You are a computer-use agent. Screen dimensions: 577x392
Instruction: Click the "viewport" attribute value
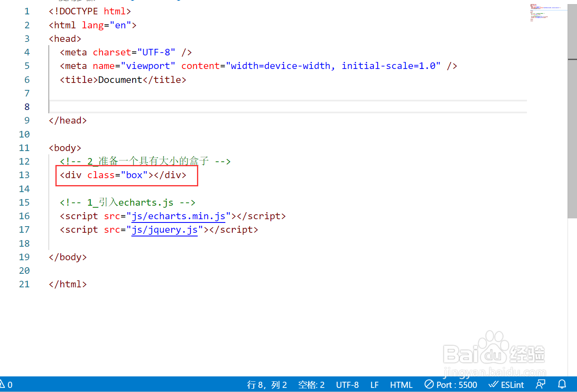[x=148, y=66]
